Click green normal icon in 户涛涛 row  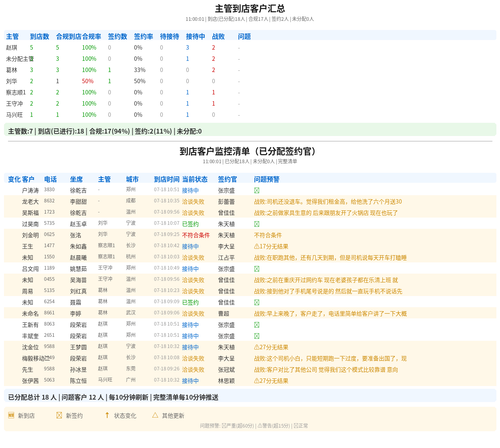click(257, 190)
